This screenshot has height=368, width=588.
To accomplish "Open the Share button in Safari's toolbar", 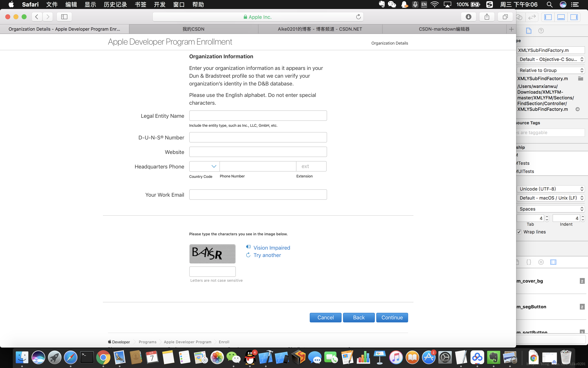I will pos(487,17).
